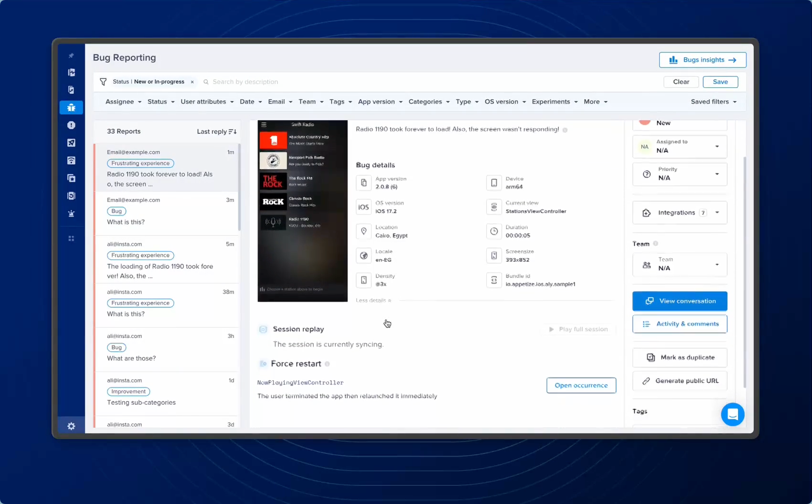Select the Bug Reporting bug icon in sidebar
This screenshot has height=504, width=812.
(71, 107)
